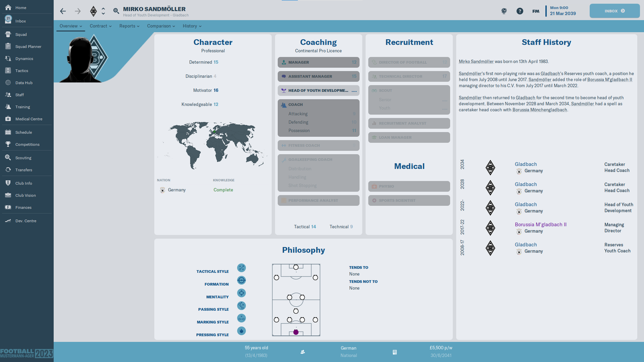The width and height of the screenshot is (644, 362).
Task: Open the globe icon in top bar
Action: [x=504, y=11]
